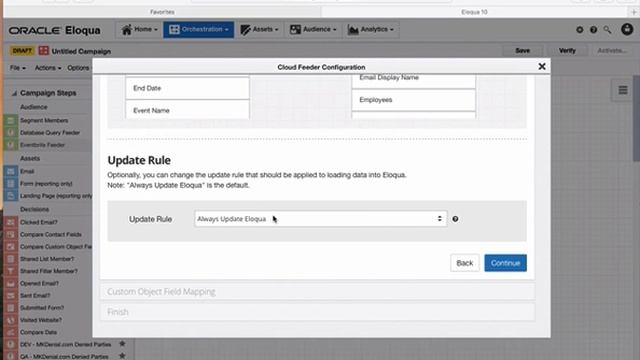Click the Back button
The image size is (640, 360).
pyautogui.click(x=464, y=263)
